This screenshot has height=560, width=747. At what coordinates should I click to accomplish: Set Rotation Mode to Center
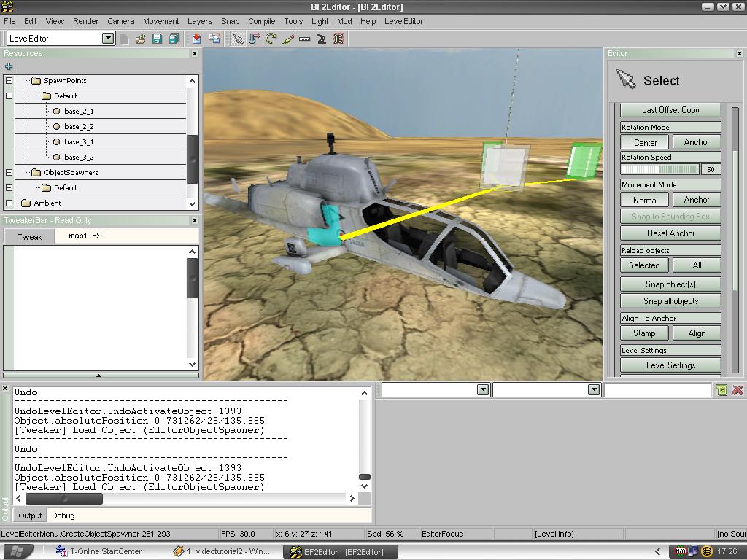tap(645, 142)
